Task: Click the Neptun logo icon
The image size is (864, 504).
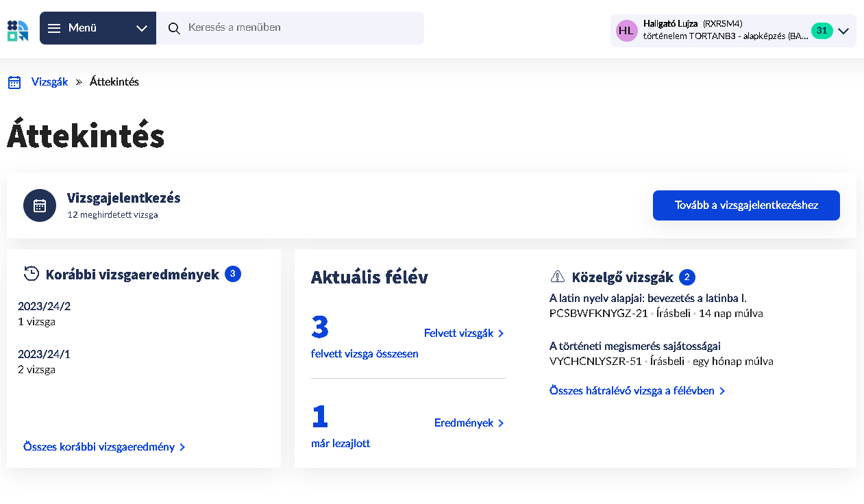Action: pos(18,30)
